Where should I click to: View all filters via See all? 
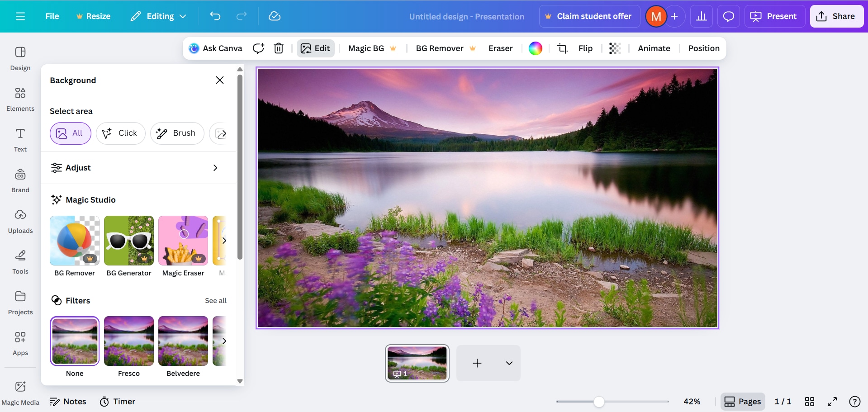click(216, 301)
